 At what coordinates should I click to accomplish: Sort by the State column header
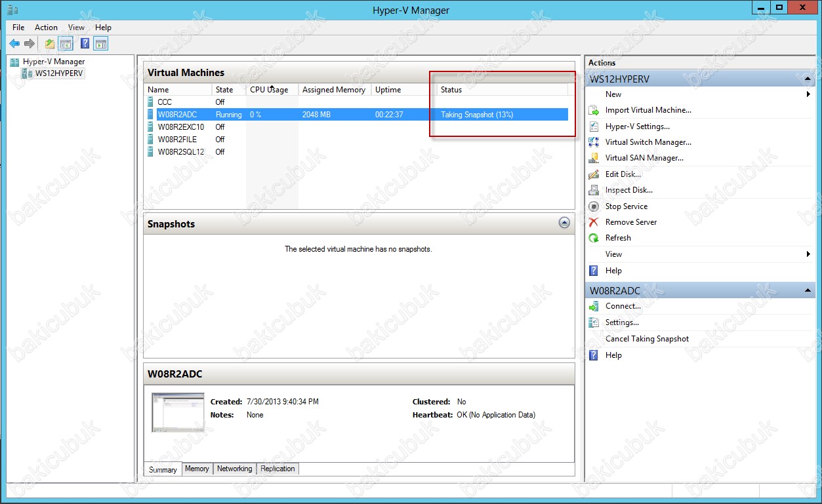point(229,90)
